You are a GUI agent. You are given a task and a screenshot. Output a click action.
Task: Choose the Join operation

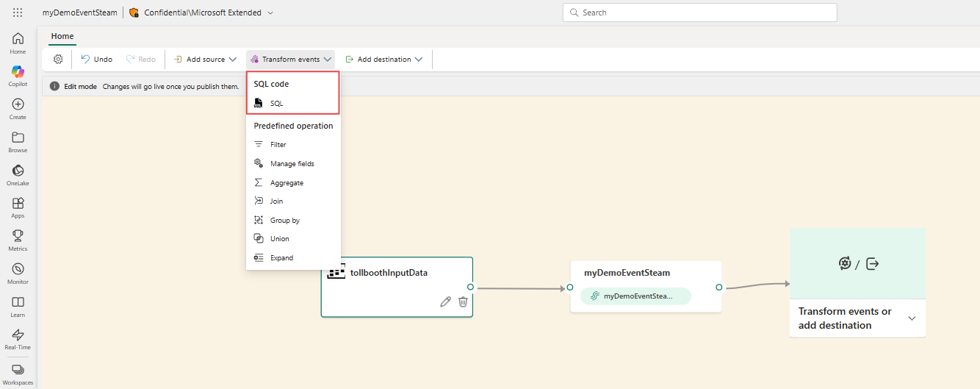293,201
